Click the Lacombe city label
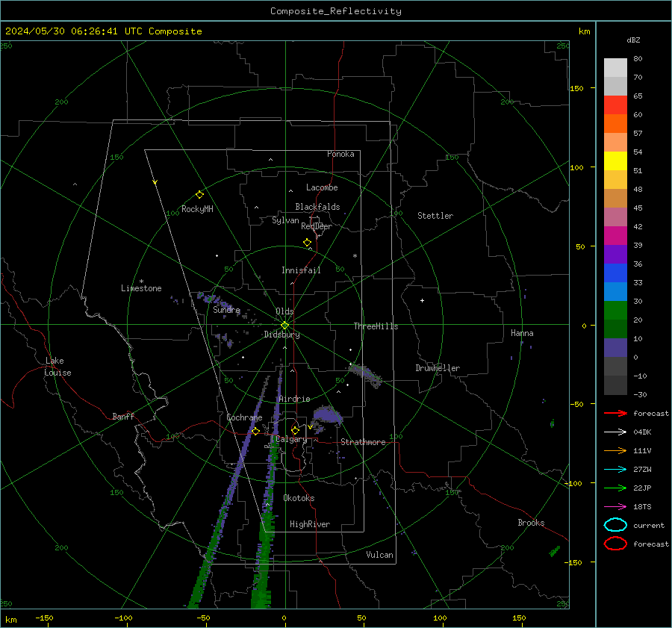This screenshot has height=628, width=672. (322, 187)
